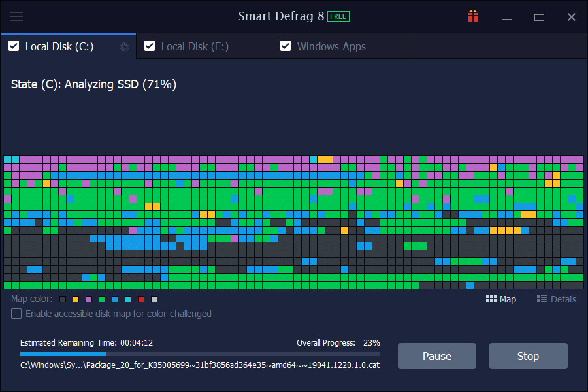Uncheck the Windows Apps checkbox
Image resolution: width=588 pixels, height=392 pixels.
pos(286,46)
